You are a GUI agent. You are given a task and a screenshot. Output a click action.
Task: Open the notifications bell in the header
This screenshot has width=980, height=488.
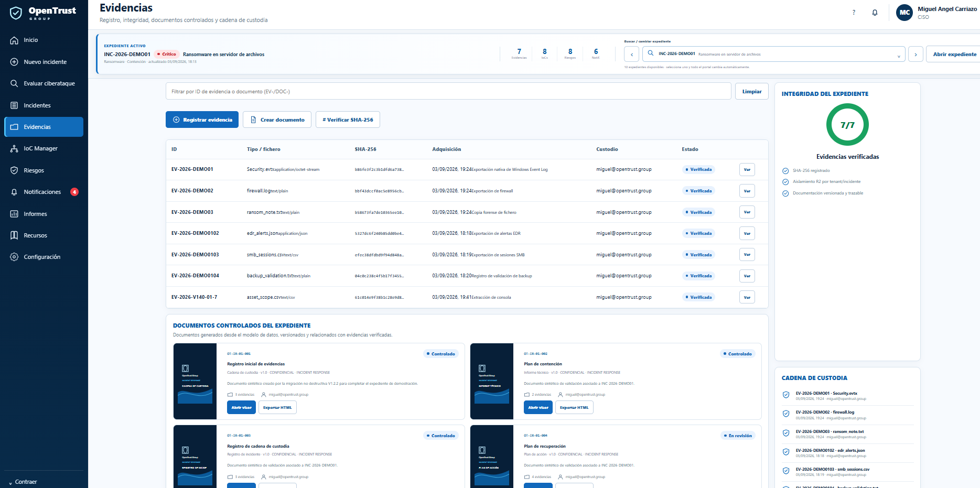pos(875,13)
